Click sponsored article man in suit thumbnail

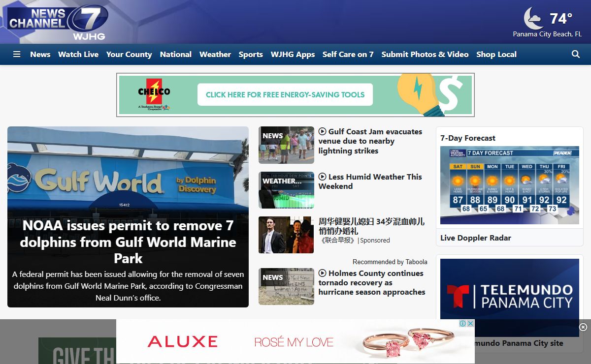[286, 235]
